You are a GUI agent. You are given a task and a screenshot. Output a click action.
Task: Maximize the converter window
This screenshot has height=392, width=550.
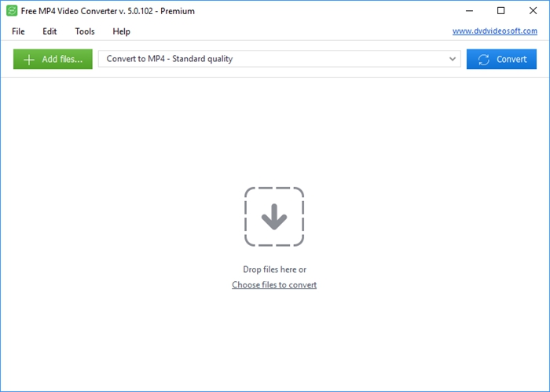tap(501, 11)
